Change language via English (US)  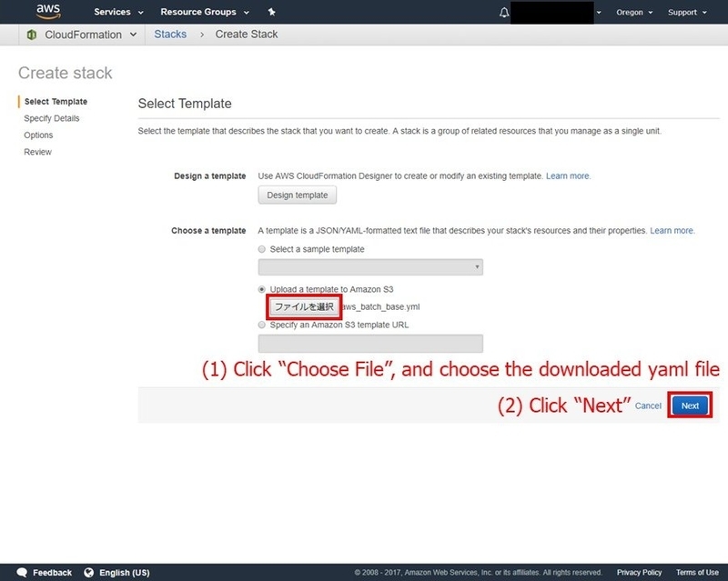coord(125,572)
